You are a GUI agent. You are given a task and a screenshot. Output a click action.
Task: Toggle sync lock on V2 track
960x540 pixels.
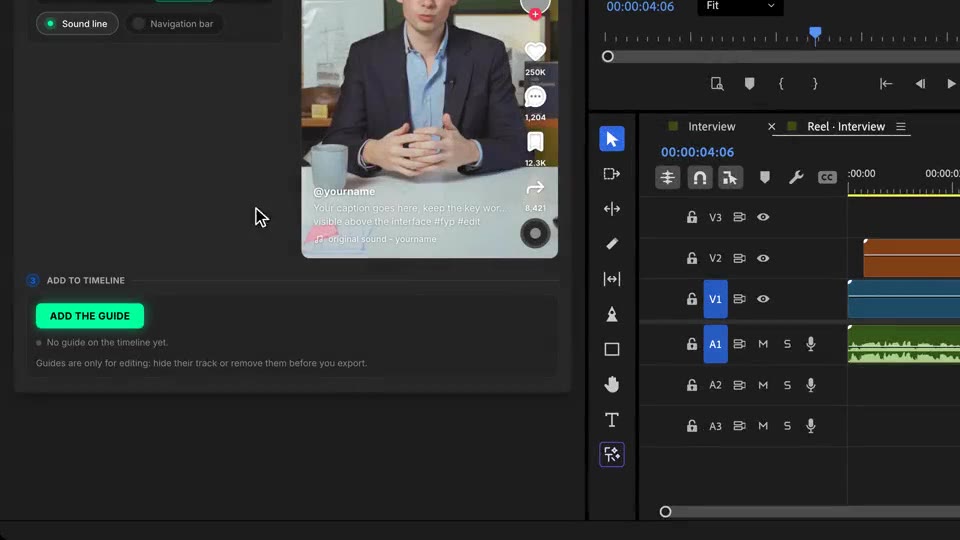[x=739, y=258]
